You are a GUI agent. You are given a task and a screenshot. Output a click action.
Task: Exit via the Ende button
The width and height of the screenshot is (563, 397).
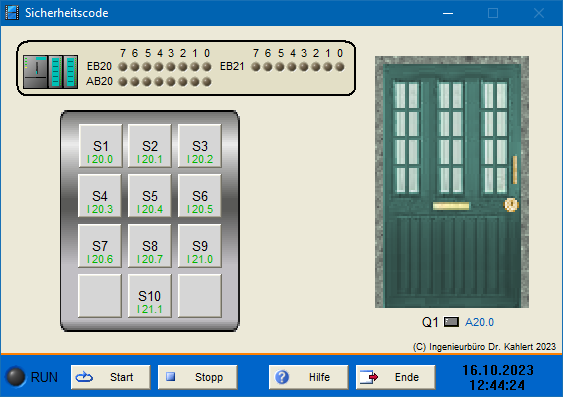[396, 377]
